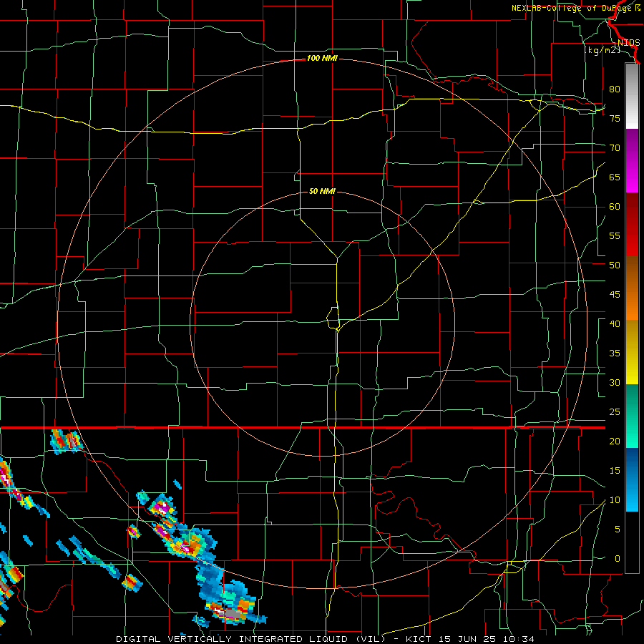
Task: Click the 0 scale label
Action: coord(618,559)
